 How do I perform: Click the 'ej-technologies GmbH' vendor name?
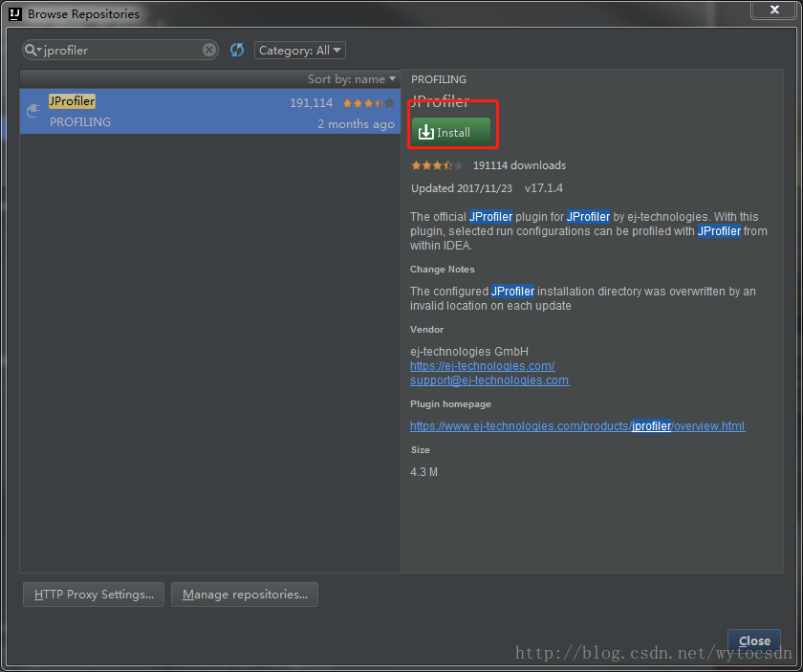click(x=469, y=352)
